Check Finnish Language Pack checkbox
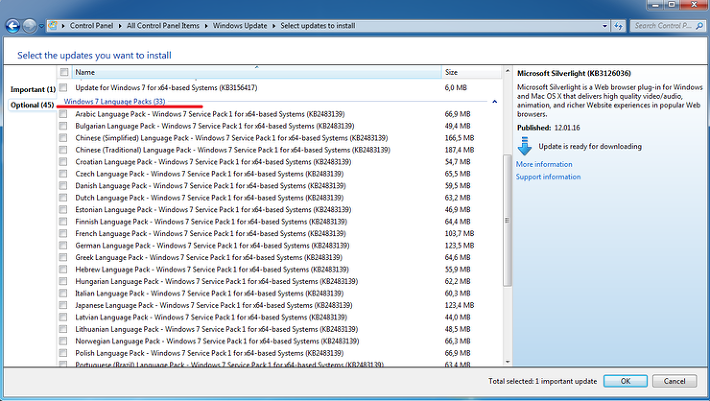 click(63, 222)
